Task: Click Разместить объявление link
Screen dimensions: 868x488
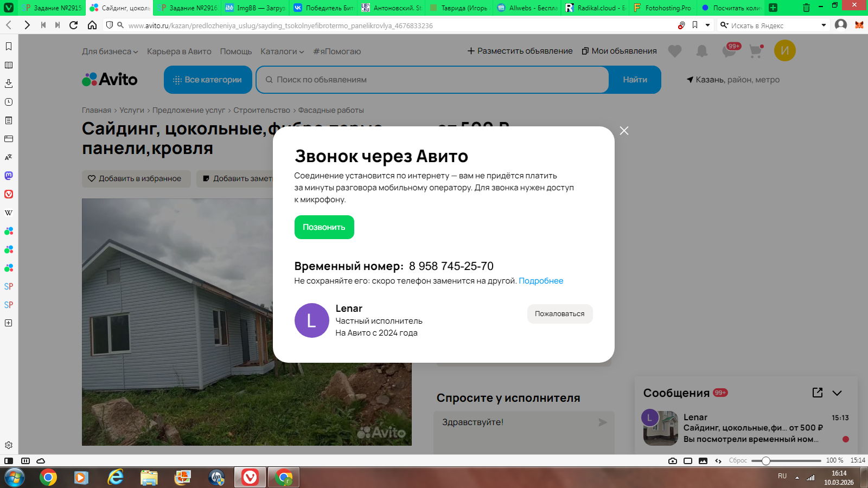Action: point(520,51)
